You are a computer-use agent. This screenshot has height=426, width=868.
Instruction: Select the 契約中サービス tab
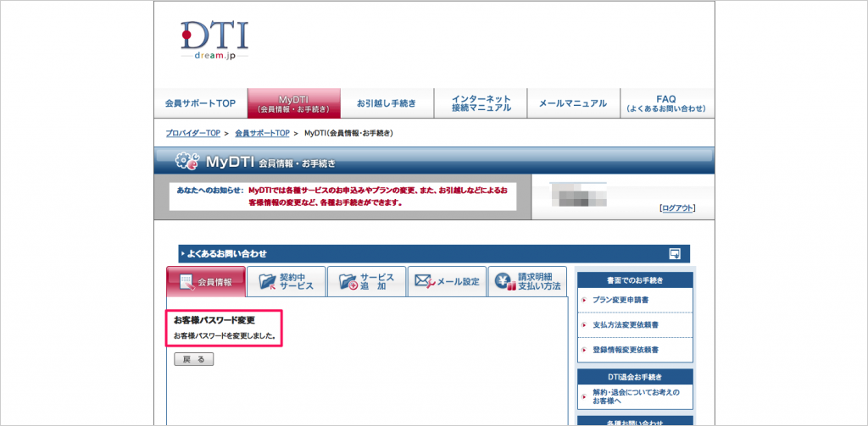287,281
